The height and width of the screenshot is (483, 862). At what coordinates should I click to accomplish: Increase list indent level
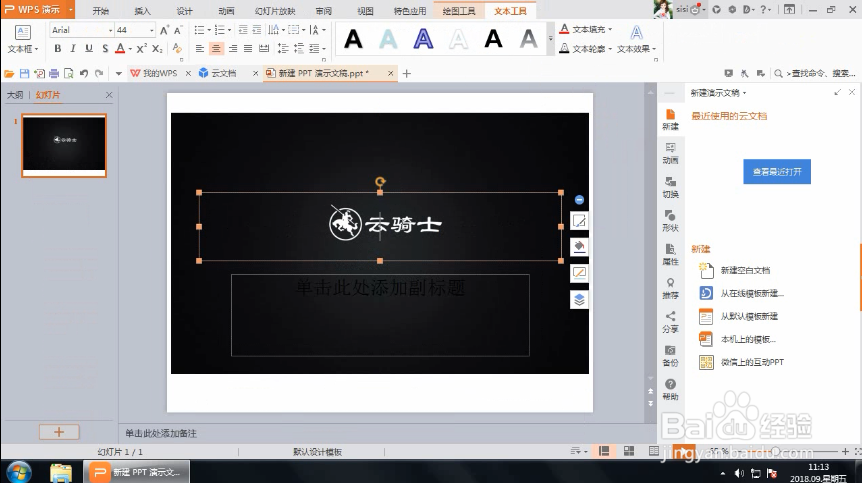(257, 30)
